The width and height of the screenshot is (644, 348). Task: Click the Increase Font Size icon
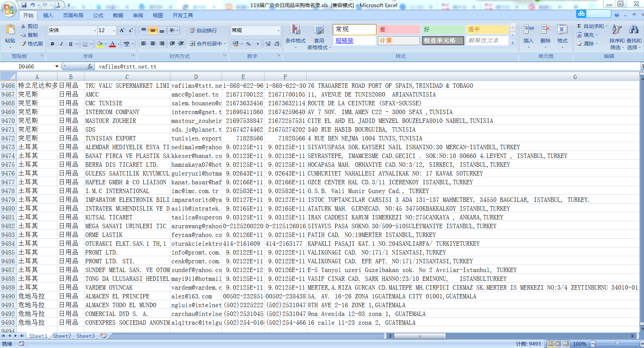(122, 30)
